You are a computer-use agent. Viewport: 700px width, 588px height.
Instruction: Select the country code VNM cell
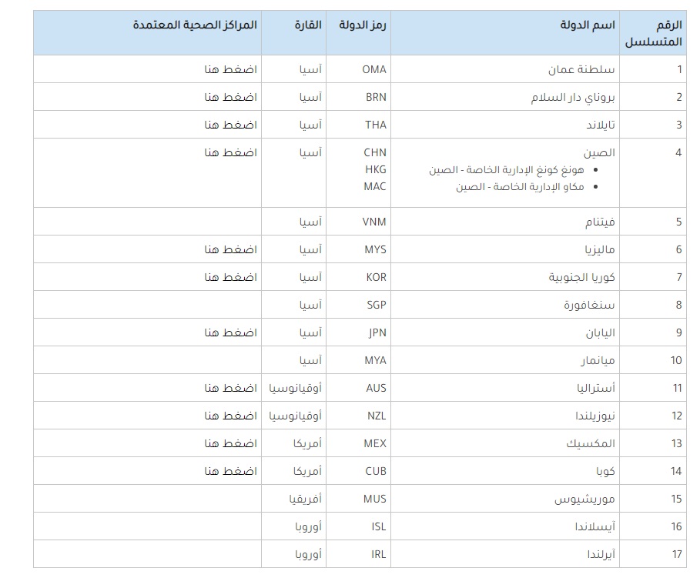pos(374,222)
